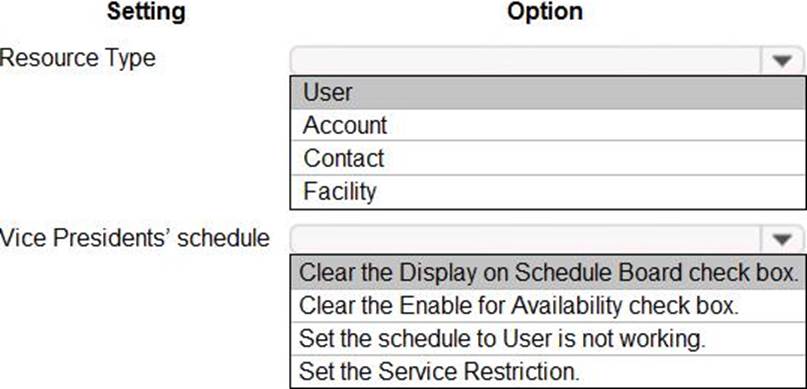Pick Contact as the resource type
Image resolution: width=807 pixels, height=389 pixels.
(x=548, y=158)
